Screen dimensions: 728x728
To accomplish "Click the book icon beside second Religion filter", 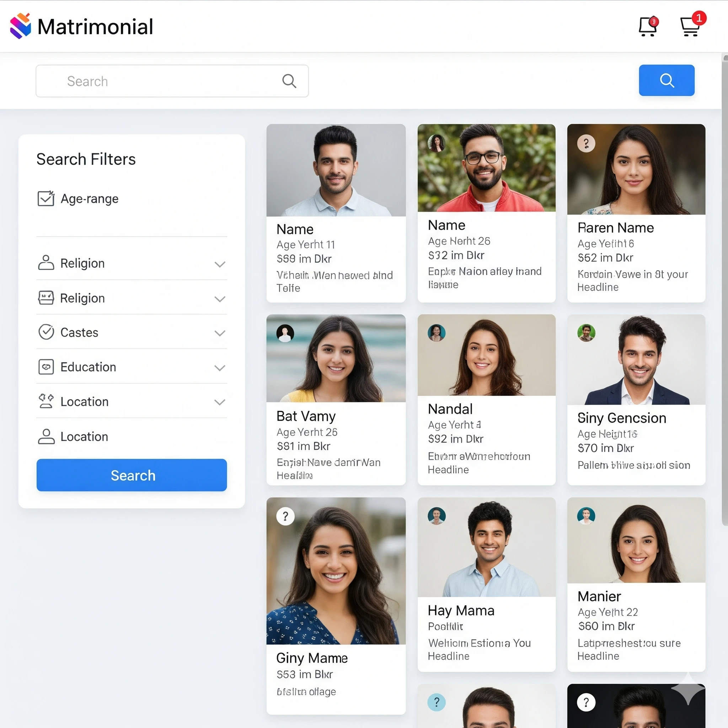I will point(46,298).
